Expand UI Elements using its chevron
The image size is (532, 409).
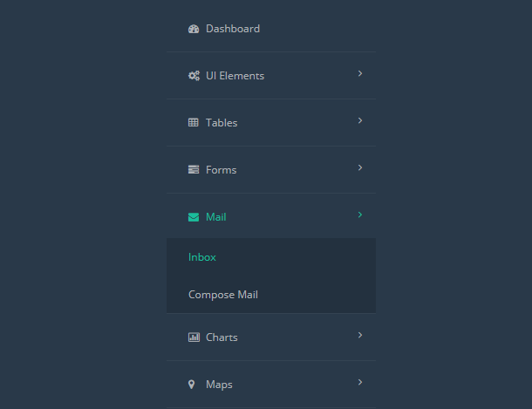tap(360, 73)
